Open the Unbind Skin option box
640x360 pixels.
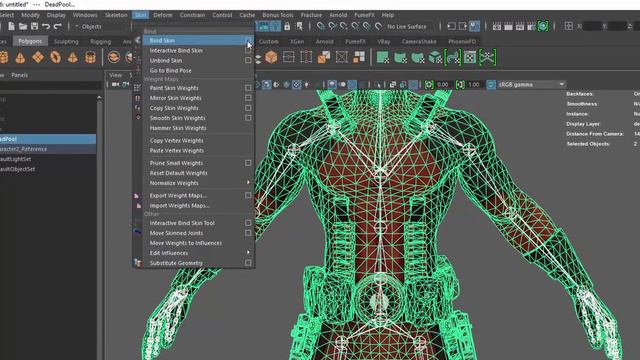[x=248, y=60]
